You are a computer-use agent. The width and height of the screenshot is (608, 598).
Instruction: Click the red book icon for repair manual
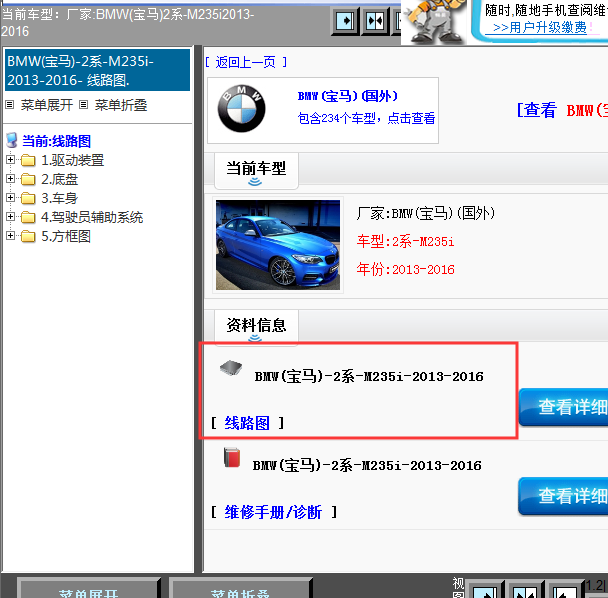point(232,457)
